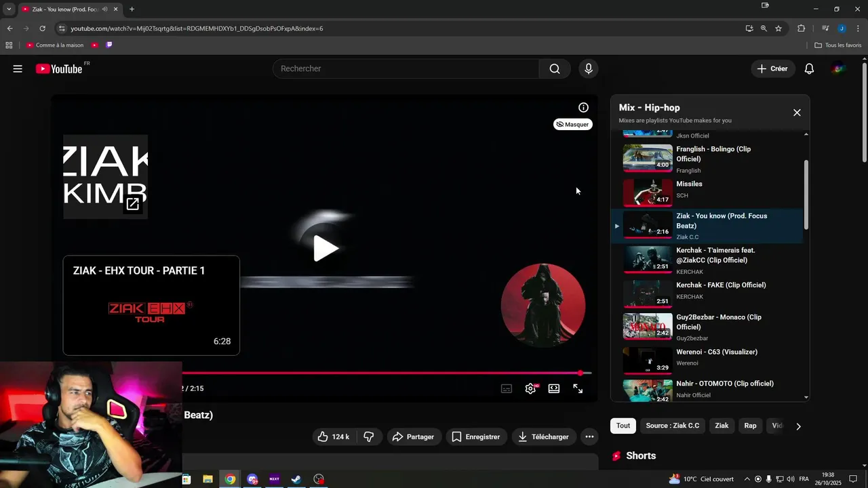Close the Mix - Hip-hop playlist panel

click(797, 113)
